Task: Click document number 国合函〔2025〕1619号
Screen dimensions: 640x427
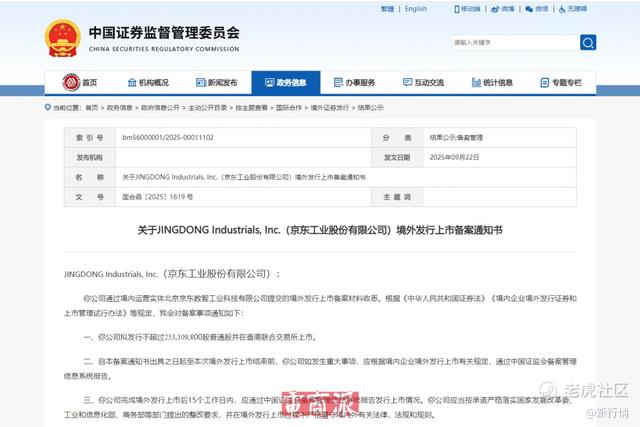Action: [158, 197]
